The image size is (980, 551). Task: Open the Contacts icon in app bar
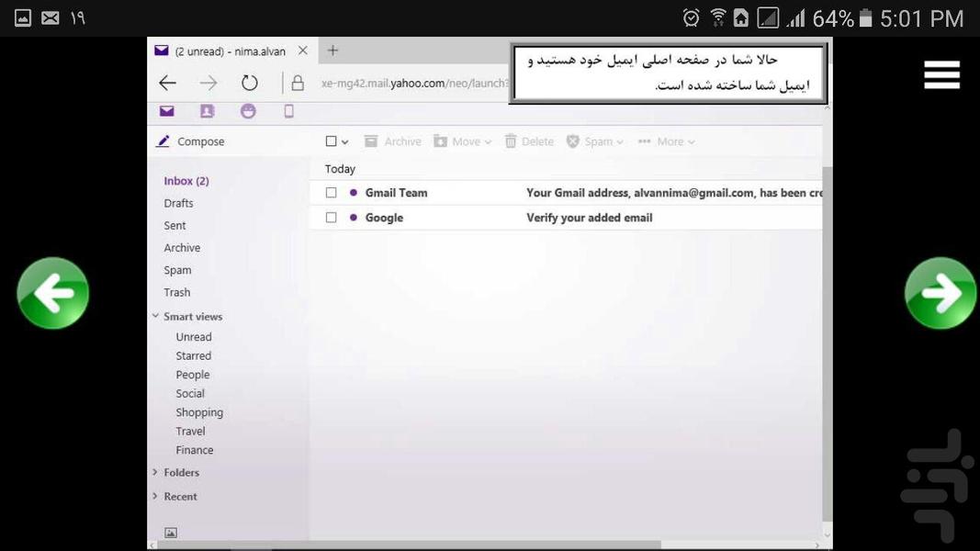(x=207, y=111)
